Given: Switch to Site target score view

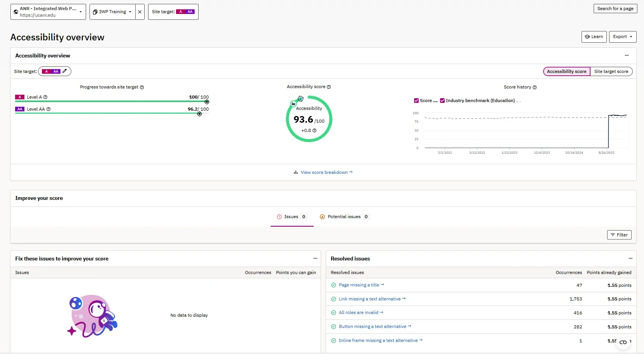Looking at the screenshot, I should click(612, 71).
